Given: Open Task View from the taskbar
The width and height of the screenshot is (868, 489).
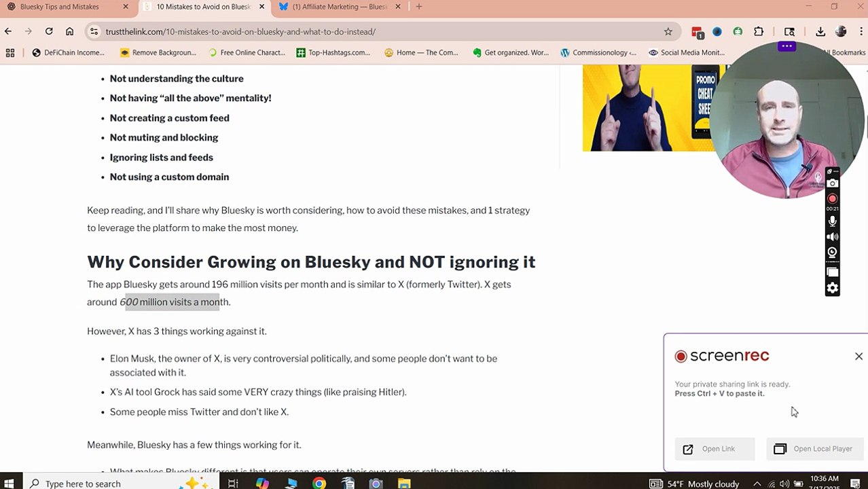Looking at the screenshot, I should (x=233, y=483).
